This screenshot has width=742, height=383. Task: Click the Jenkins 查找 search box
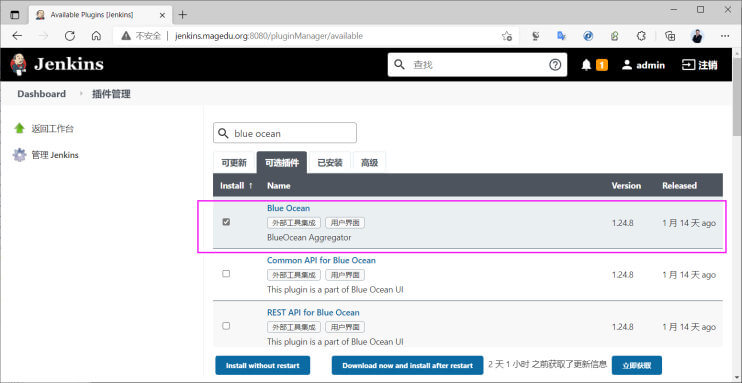(477, 64)
